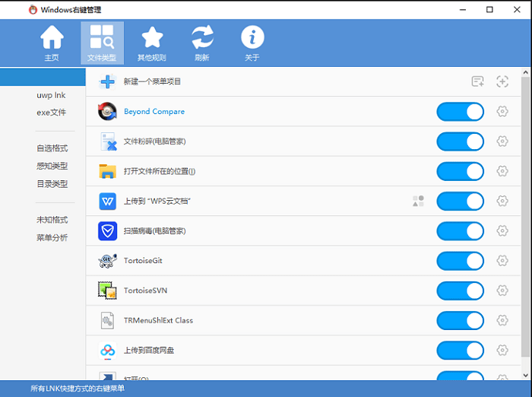The image size is (532, 397).
Task: Open settings gear for 扫描病毒(电脑管家)
Action: 502,231
